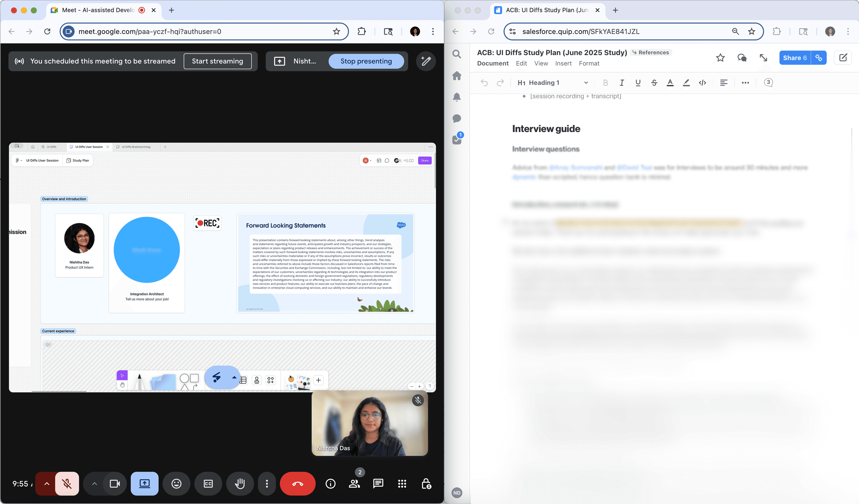Open the Insert menu in Quip
Viewport: 859px width, 504px height.
tap(563, 63)
